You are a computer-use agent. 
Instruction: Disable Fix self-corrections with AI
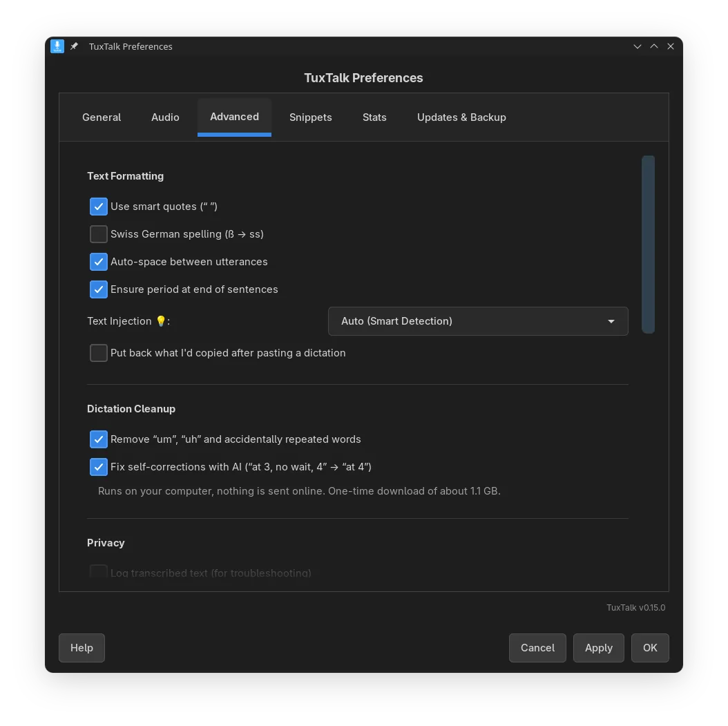tap(99, 467)
